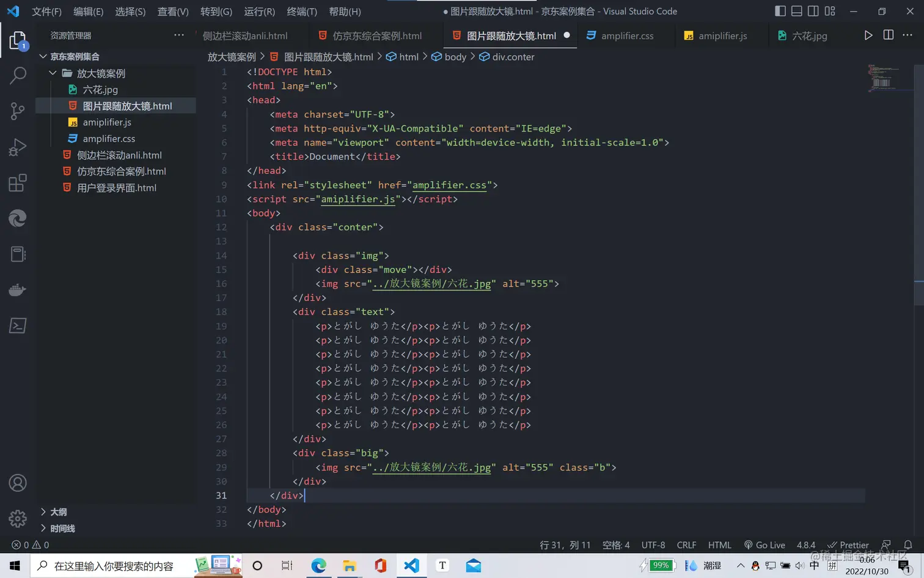Viewport: 924px width, 578px height.
Task: Open 侧边栏滚动anli.html in explorer tree
Action: coord(116,155)
